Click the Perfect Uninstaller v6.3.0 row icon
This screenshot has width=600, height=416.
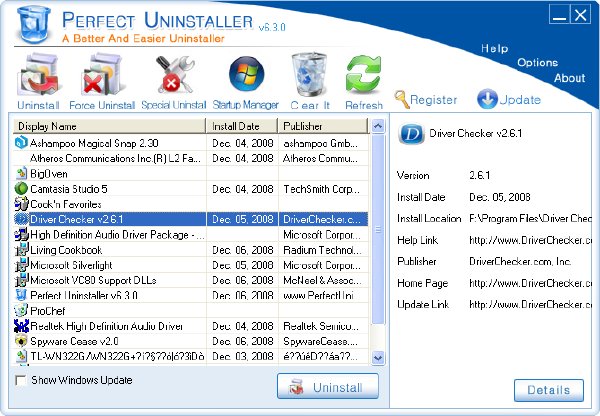tap(21, 295)
